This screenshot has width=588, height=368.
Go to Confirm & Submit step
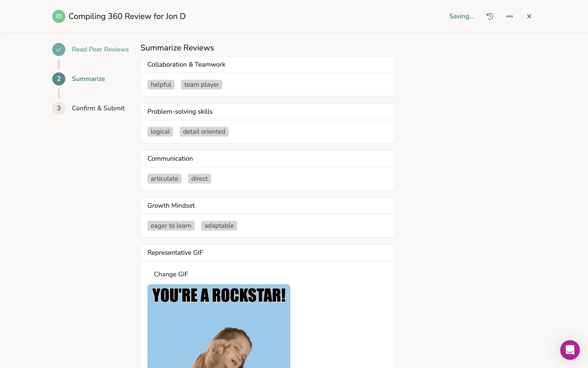point(98,108)
